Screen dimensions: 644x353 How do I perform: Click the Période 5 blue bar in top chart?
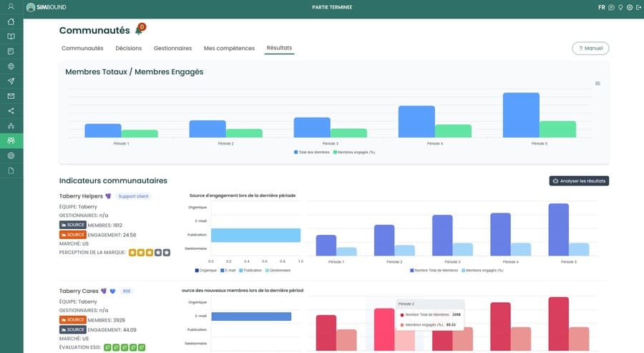coord(521,115)
